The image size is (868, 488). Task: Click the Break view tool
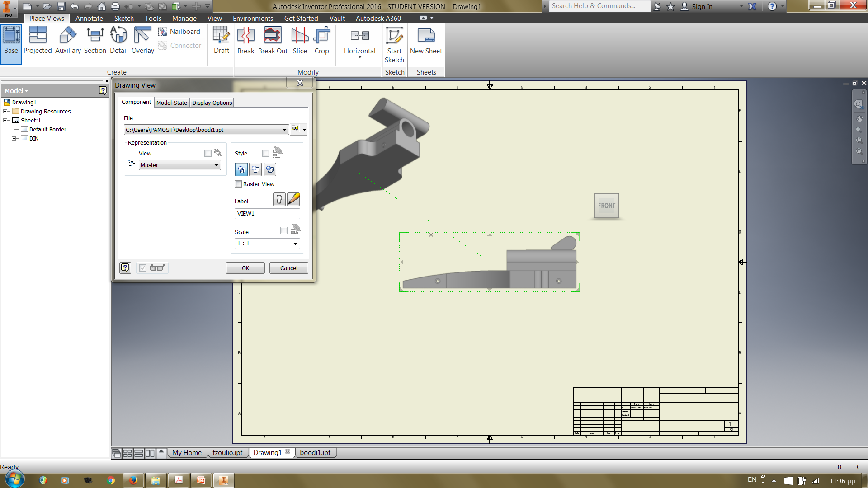(x=246, y=41)
